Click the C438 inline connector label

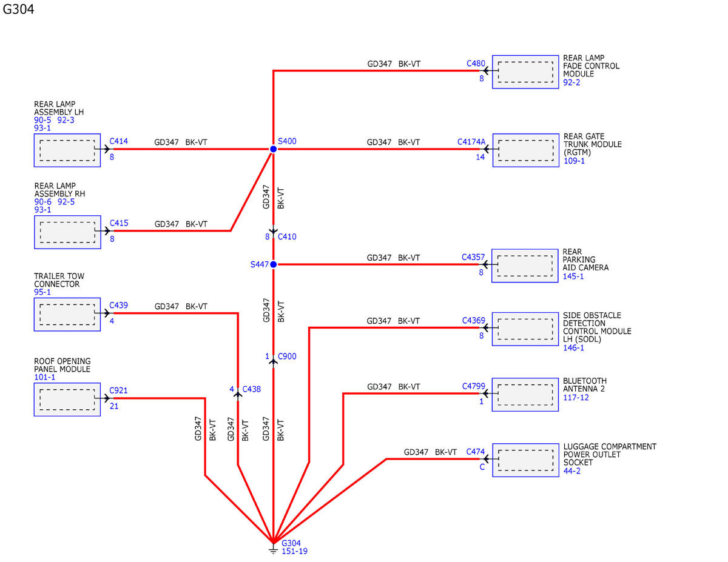tap(251, 389)
